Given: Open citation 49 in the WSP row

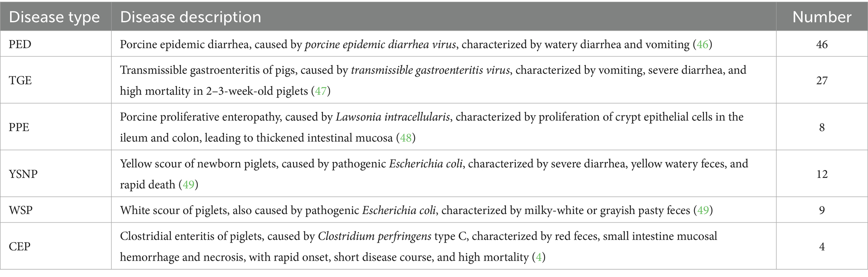Looking at the screenshot, I should click(x=703, y=210).
